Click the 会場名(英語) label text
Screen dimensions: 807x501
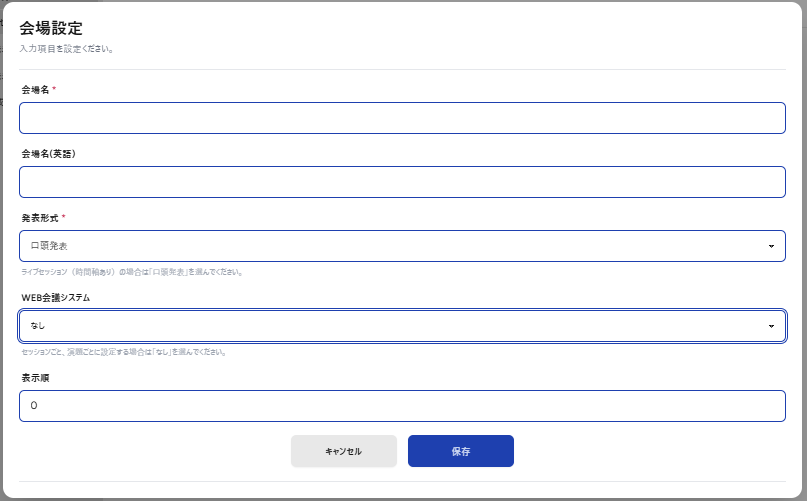point(48,154)
